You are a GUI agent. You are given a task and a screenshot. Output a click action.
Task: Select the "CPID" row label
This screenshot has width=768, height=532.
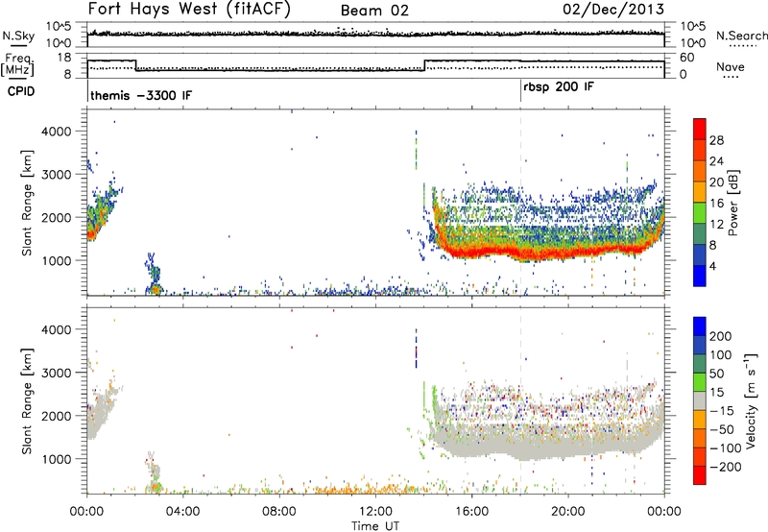point(21,91)
